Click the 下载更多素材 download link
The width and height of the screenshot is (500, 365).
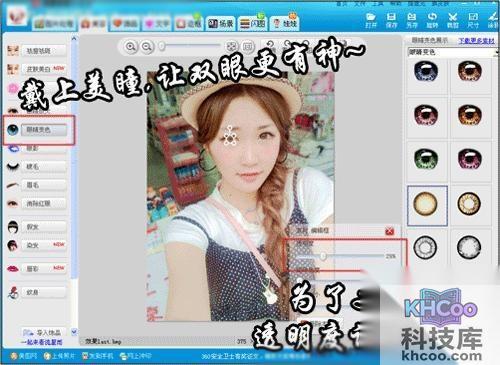476,41
